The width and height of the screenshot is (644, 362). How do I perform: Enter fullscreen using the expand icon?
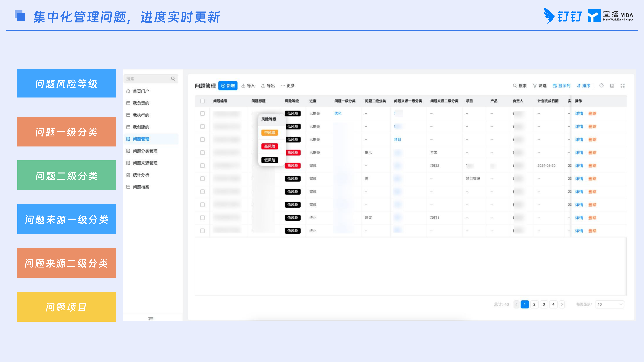[x=623, y=86]
